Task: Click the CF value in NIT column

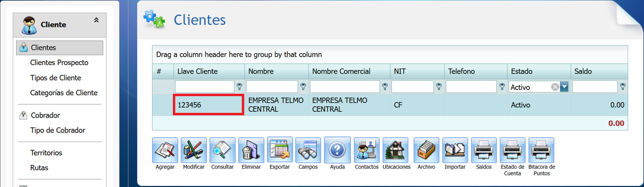Action: [398, 105]
